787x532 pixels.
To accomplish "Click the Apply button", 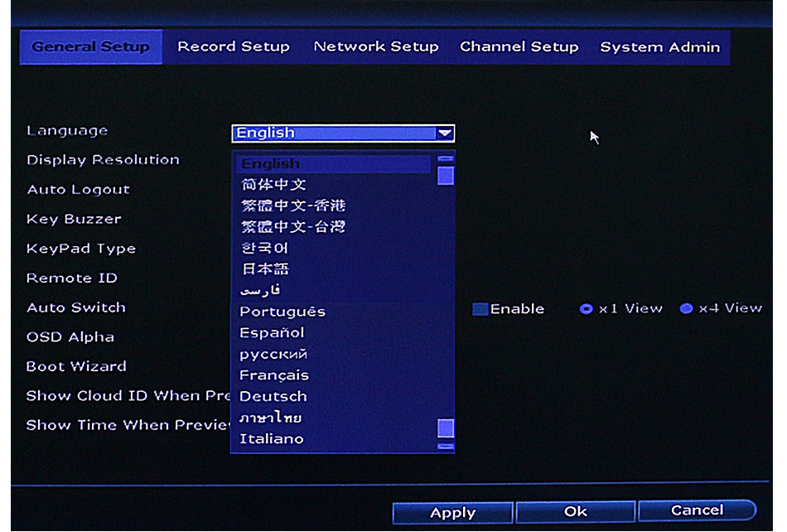I will click(x=452, y=512).
